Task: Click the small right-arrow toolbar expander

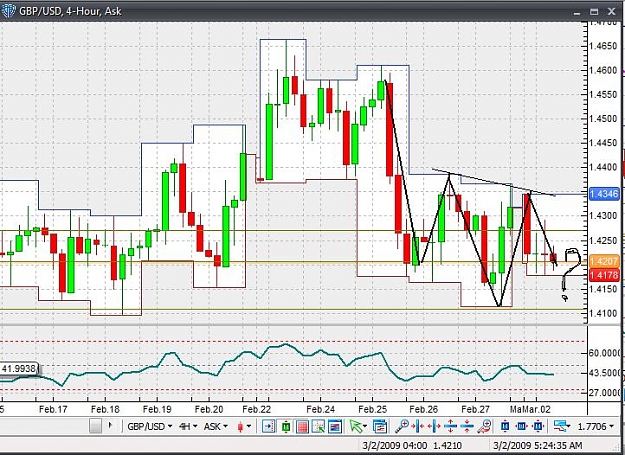Action: [110, 425]
